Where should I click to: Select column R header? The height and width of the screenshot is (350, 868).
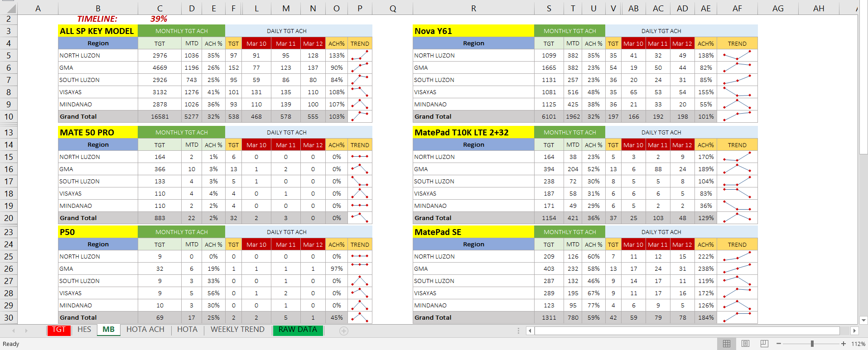click(x=473, y=9)
